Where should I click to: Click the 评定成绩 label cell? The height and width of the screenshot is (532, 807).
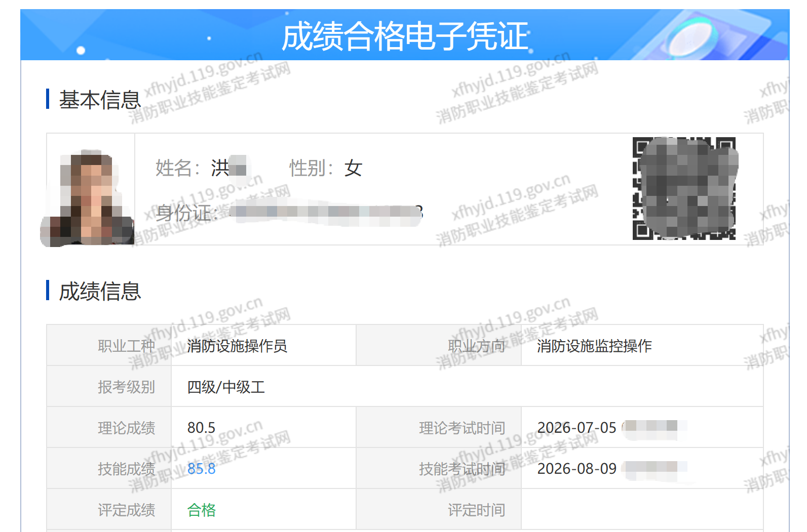109,509
